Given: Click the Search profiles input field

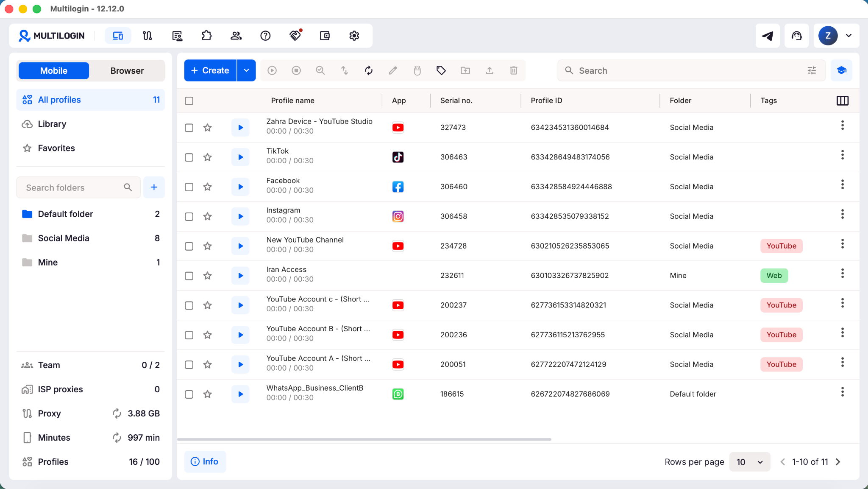Looking at the screenshot, I should coord(691,70).
